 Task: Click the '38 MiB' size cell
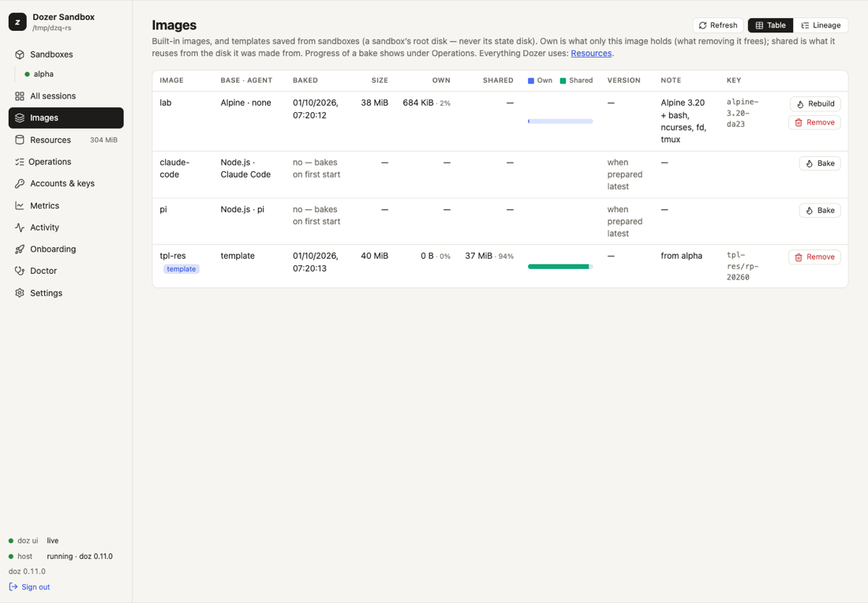pyautogui.click(x=375, y=103)
